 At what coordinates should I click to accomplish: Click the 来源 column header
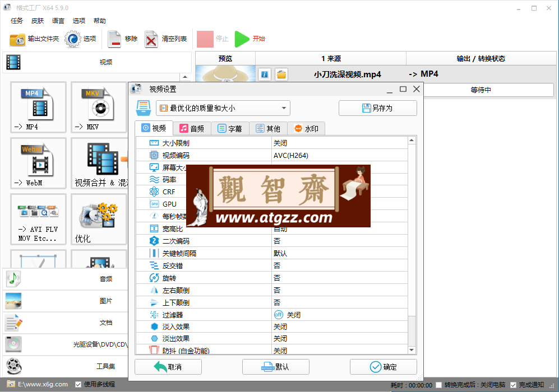[x=331, y=58]
